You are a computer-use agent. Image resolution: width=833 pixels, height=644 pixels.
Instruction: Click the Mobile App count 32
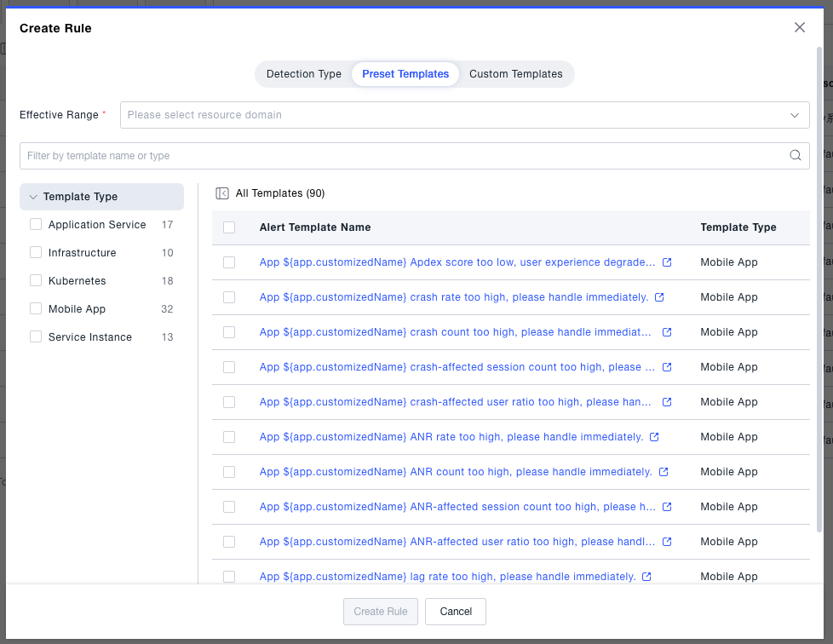point(167,308)
